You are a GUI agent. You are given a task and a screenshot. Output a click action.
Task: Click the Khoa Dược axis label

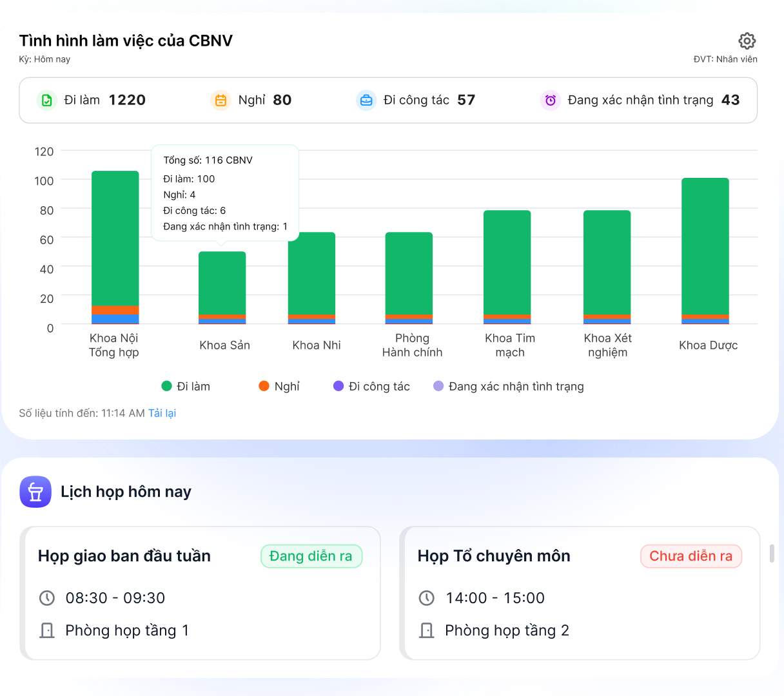[708, 345]
